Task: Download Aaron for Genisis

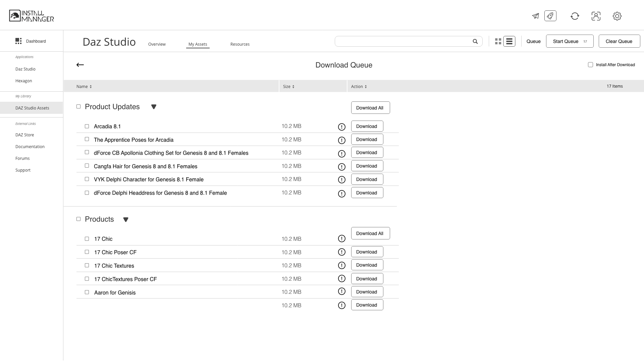Action: coord(367,291)
